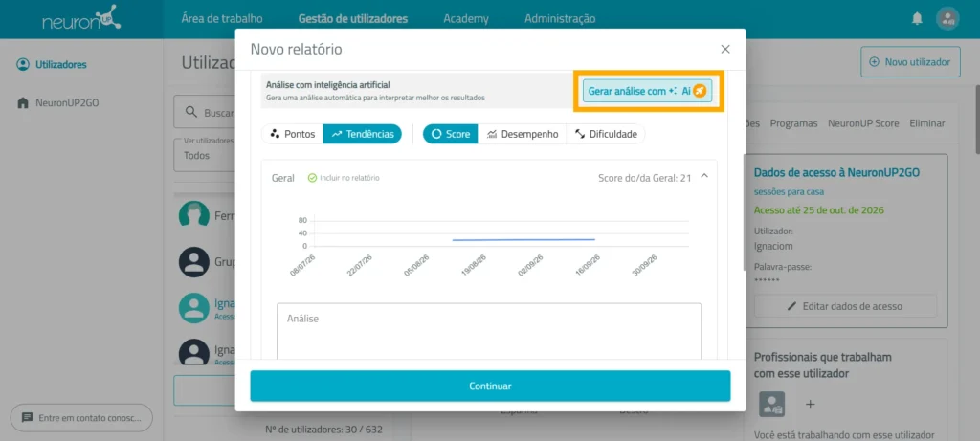Open the Ver utilizadores Todos dropdown
Screen dimensions: 980x441
pos(205,154)
